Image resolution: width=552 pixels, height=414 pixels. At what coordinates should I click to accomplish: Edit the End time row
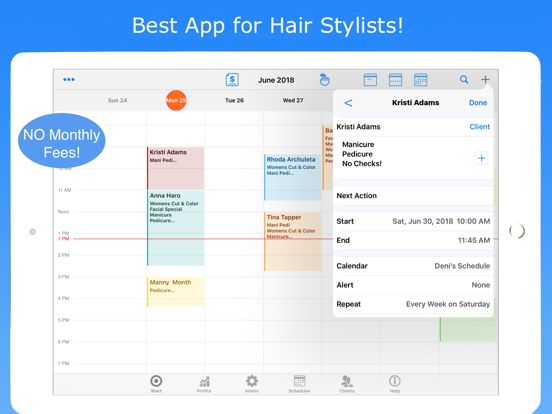click(x=413, y=240)
